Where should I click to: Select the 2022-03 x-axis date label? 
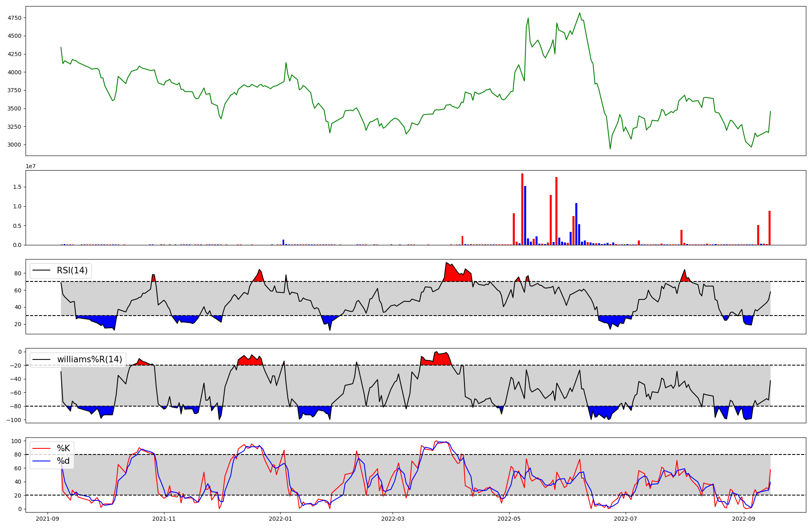[392, 519]
